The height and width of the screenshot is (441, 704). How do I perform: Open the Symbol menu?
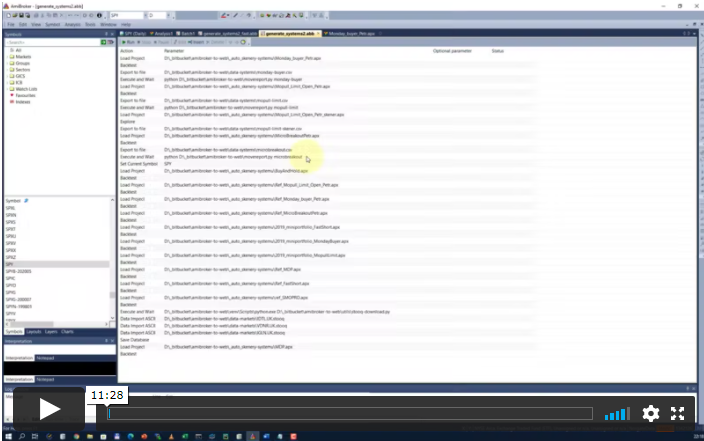pos(53,24)
